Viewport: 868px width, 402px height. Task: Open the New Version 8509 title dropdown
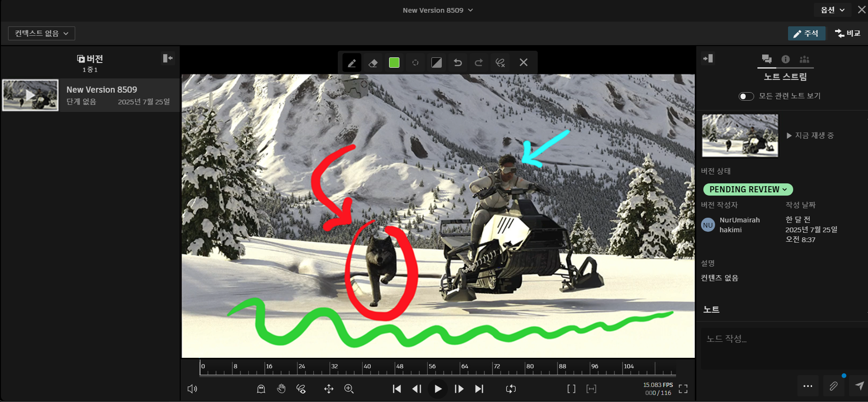pos(438,10)
